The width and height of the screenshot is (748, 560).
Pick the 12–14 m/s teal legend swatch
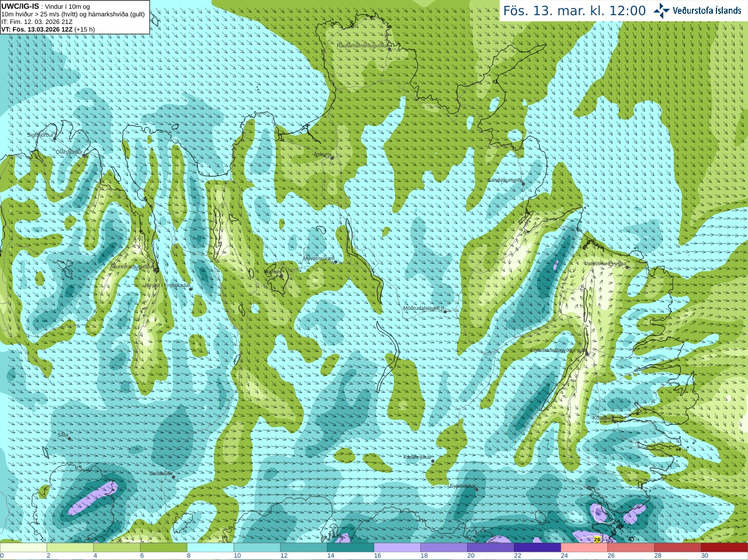(304, 548)
